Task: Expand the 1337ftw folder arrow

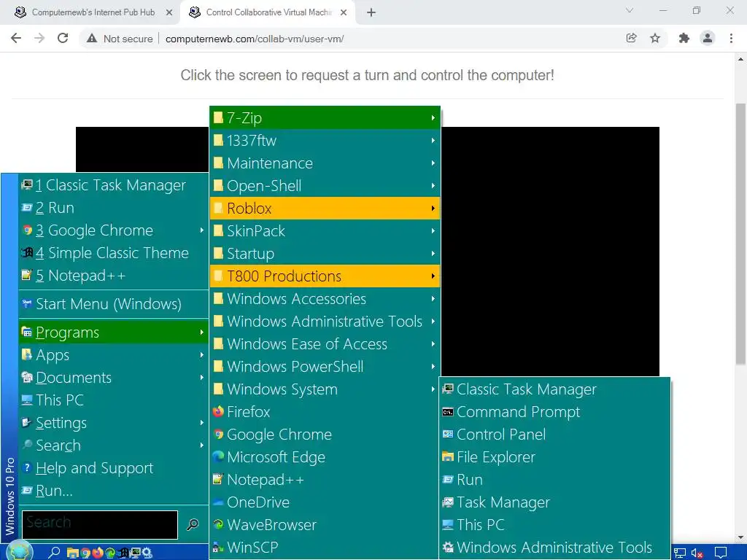Action: coord(433,141)
